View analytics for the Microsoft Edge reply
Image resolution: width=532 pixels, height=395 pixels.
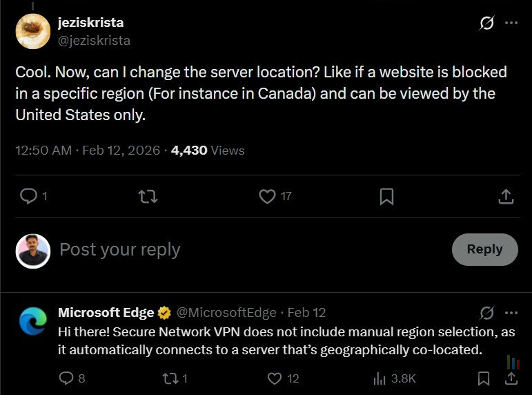[x=380, y=378]
